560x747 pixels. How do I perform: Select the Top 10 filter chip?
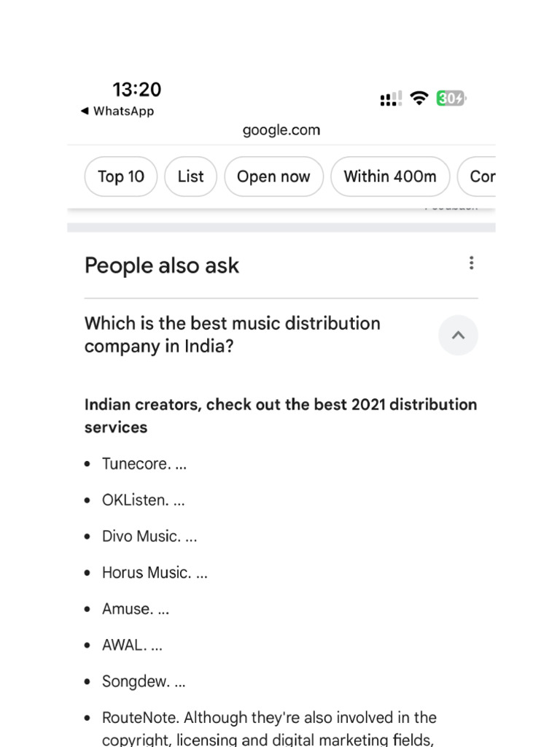[x=121, y=177]
